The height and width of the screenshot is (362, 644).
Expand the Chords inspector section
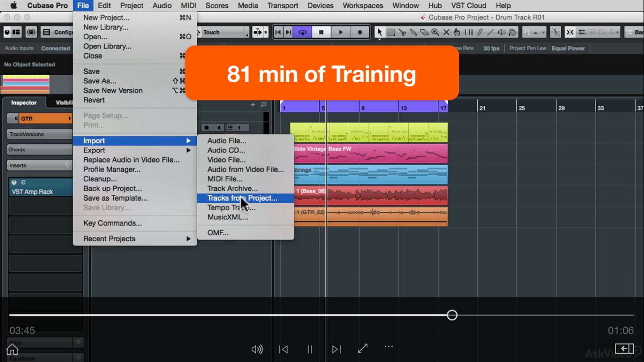coord(40,150)
